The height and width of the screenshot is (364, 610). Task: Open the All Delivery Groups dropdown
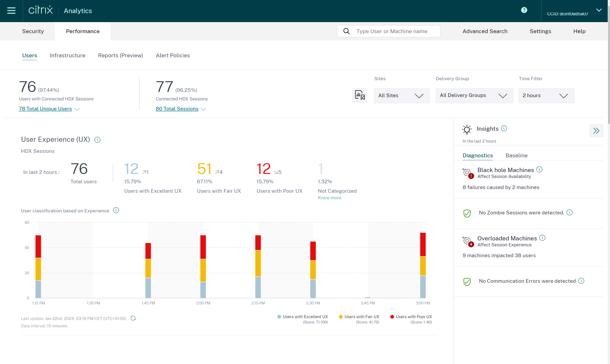[474, 95]
